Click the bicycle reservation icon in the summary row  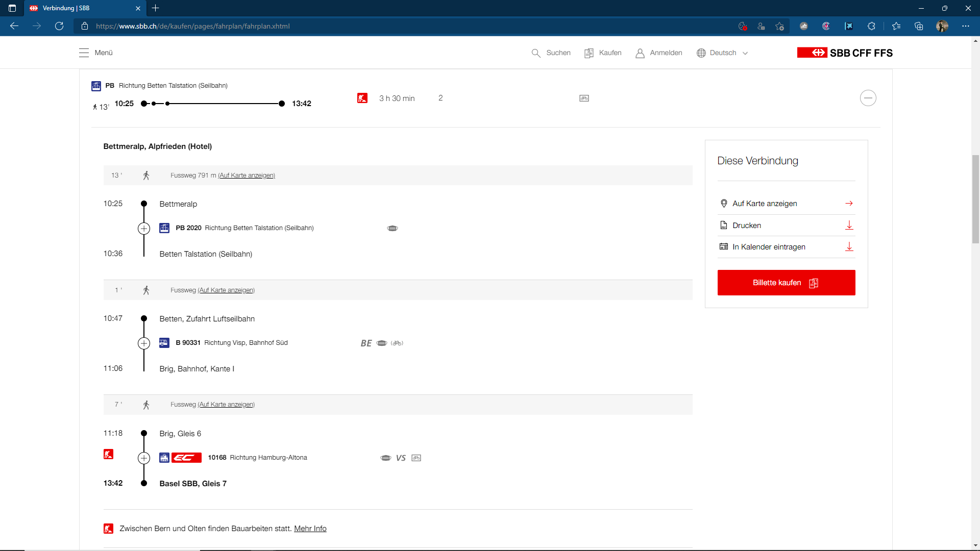584,98
